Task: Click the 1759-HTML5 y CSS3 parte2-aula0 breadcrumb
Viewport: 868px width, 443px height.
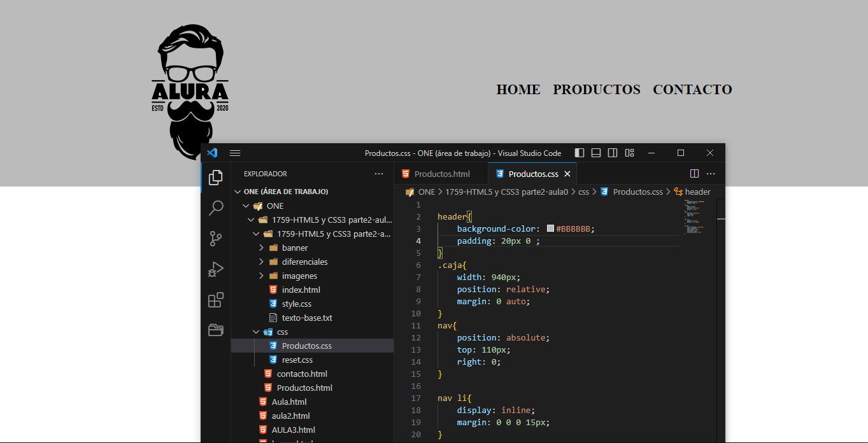Action: pyautogui.click(x=506, y=192)
